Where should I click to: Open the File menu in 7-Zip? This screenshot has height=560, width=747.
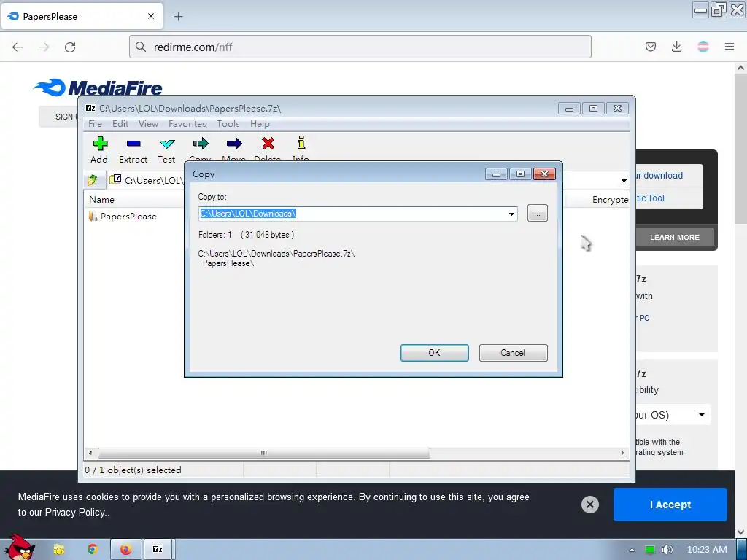tap(95, 124)
